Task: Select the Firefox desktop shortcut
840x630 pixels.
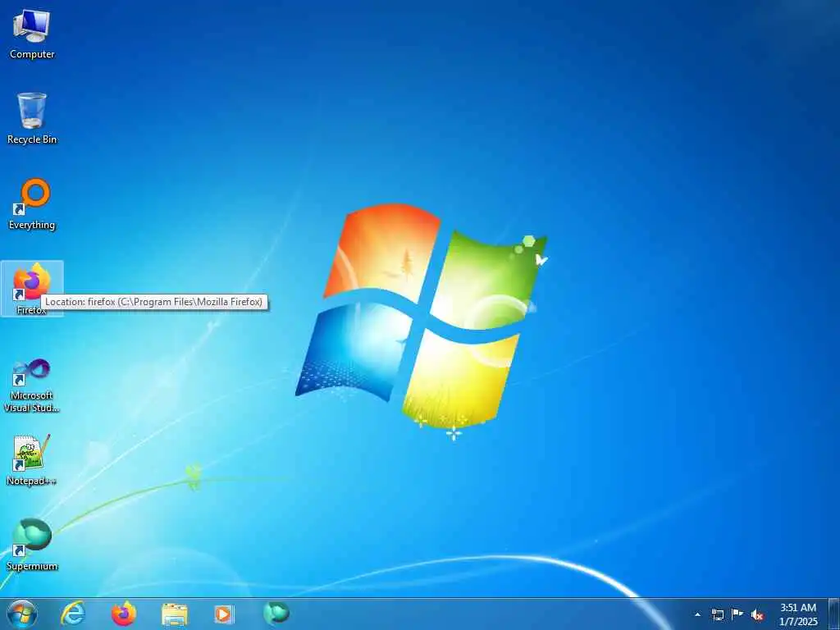Action: click(x=32, y=289)
